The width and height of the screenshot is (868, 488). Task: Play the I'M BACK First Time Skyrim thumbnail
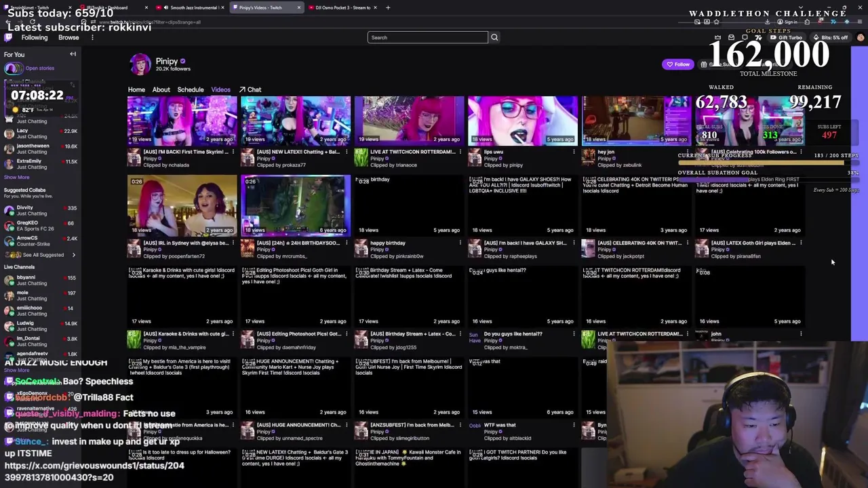[x=182, y=121]
